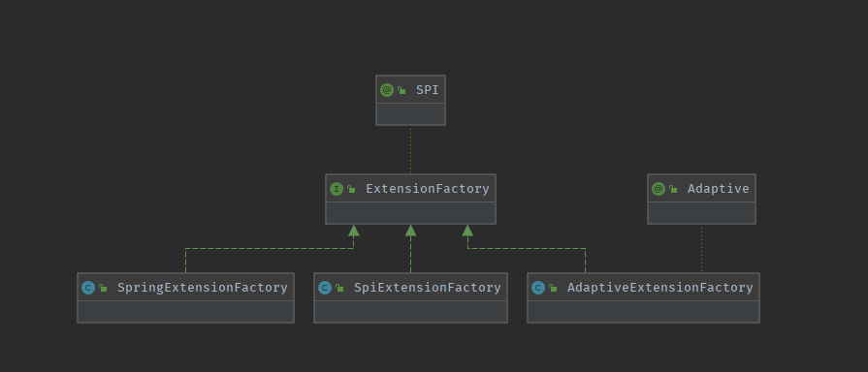This screenshot has width=868, height=372.
Task: Click the public lock icon beside SPI
Action: click(x=402, y=90)
